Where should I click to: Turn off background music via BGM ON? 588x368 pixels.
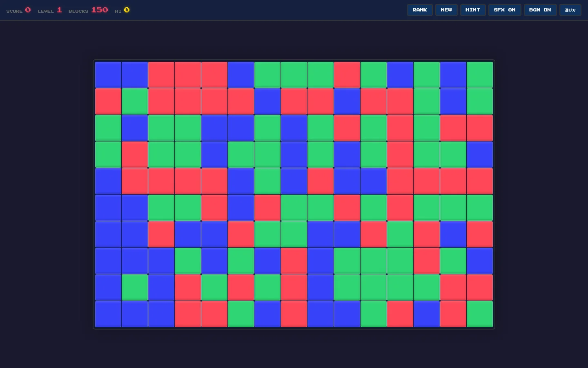540,10
